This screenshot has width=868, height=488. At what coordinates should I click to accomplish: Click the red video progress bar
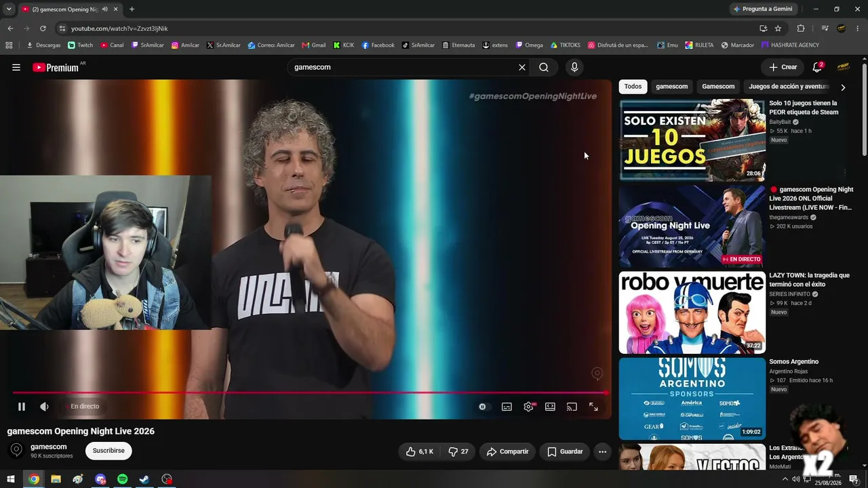pyautogui.click(x=310, y=392)
